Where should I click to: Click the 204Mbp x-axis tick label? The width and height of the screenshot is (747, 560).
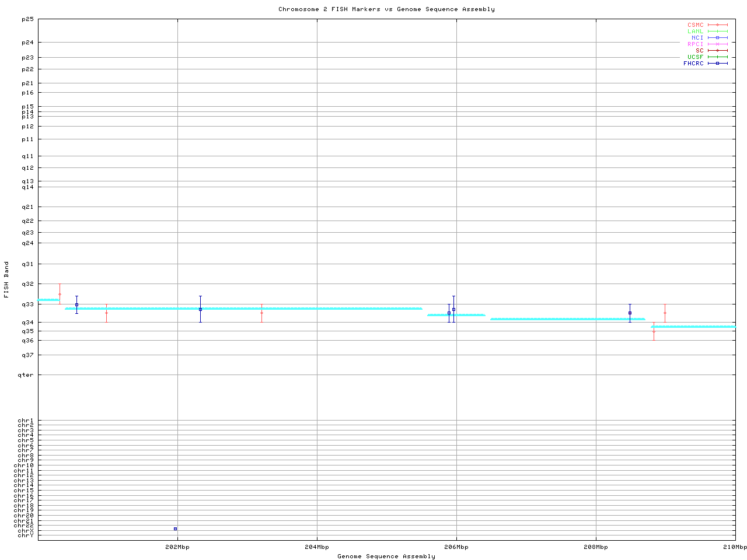click(x=317, y=547)
